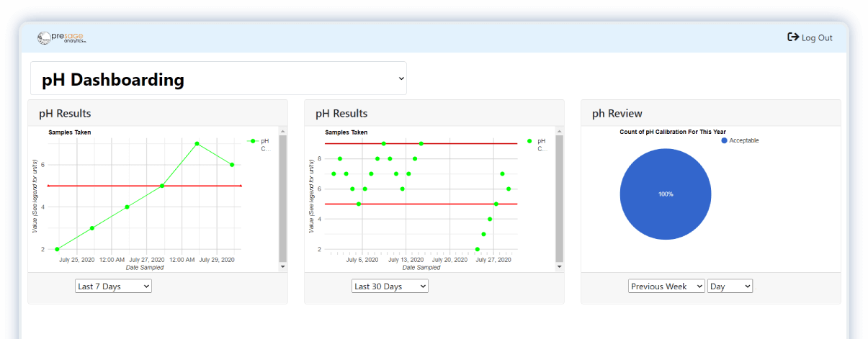The height and width of the screenshot is (339, 868).
Task: Open the Day interval dropdown
Action: pyautogui.click(x=730, y=286)
